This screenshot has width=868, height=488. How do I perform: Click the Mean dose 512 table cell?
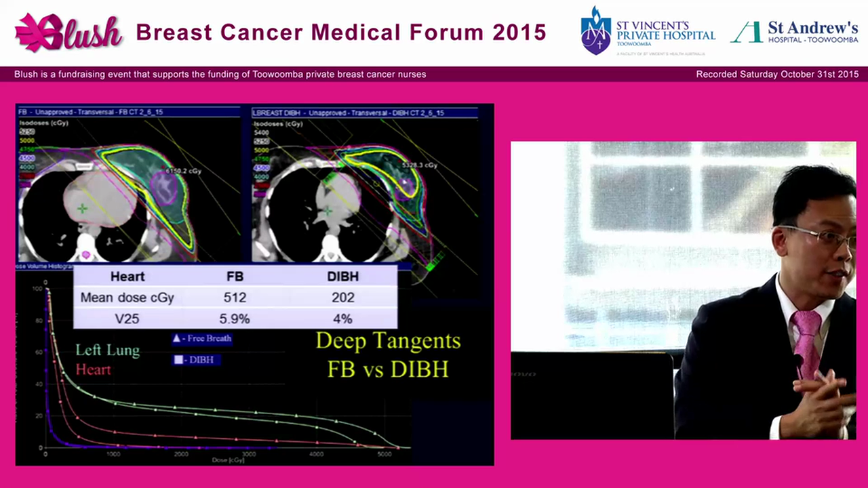[x=235, y=297]
